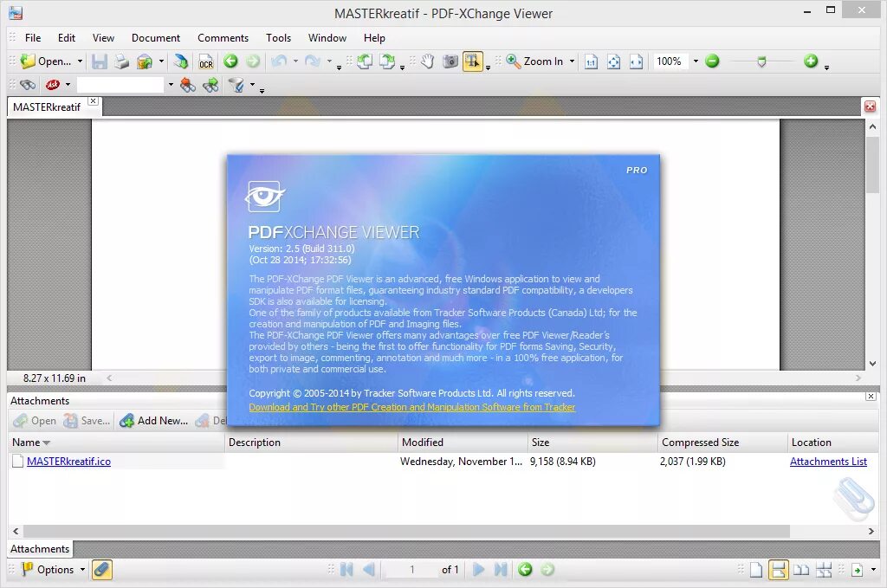Image resolution: width=887 pixels, height=588 pixels.
Task: Go to previous view green arrow
Action: [x=230, y=61]
